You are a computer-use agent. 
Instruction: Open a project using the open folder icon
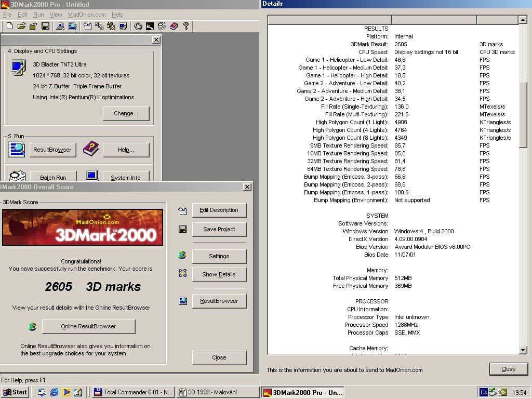click(21, 26)
